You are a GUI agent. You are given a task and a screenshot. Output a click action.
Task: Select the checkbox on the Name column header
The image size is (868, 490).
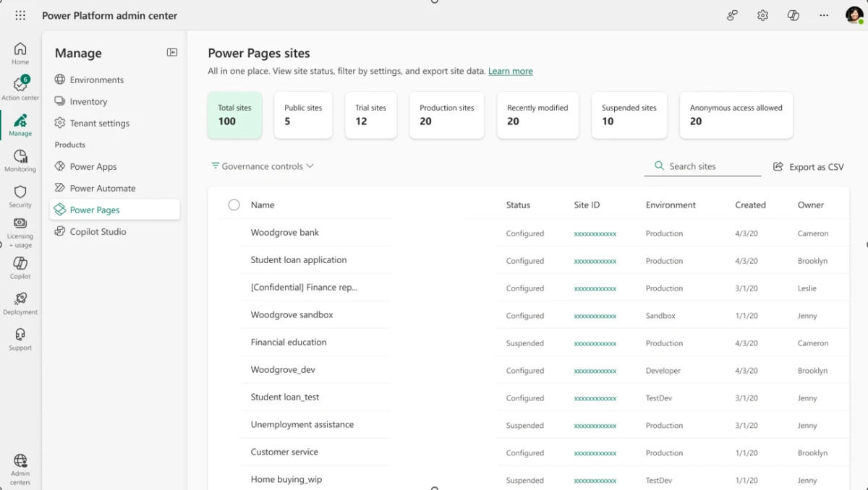(234, 205)
